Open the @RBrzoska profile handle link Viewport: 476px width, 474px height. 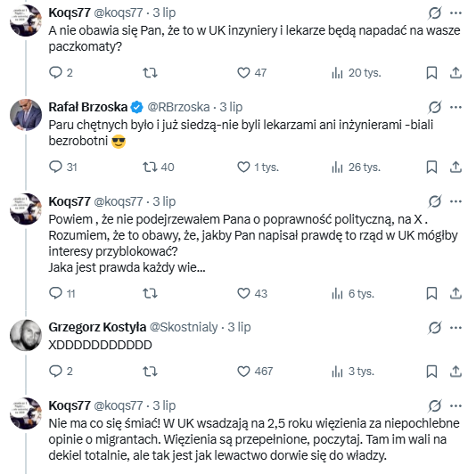(x=178, y=107)
